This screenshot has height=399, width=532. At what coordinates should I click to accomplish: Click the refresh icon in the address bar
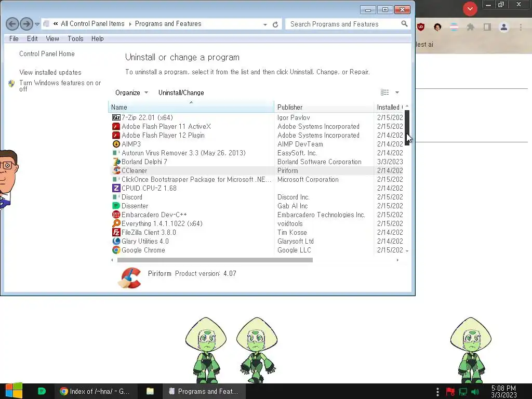275,24
